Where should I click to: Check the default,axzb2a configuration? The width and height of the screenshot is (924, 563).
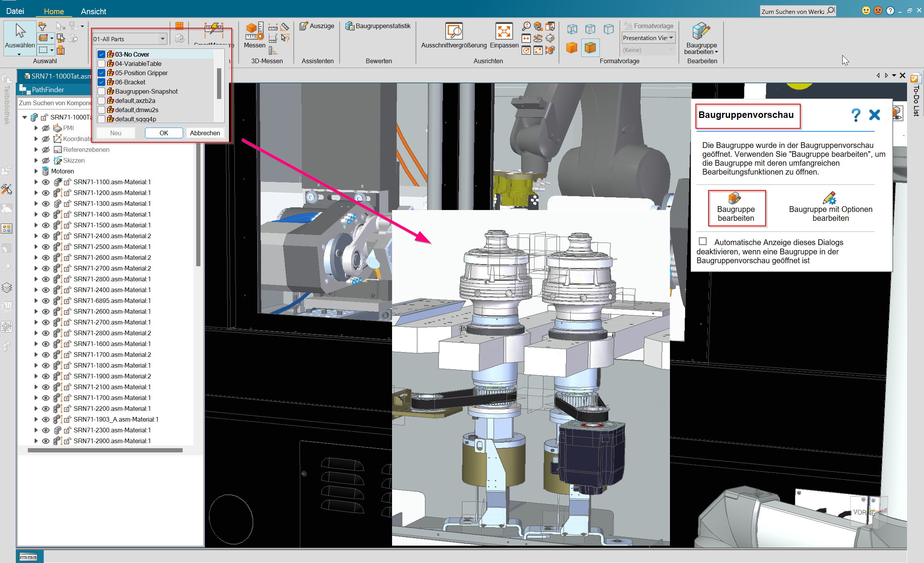(x=101, y=101)
